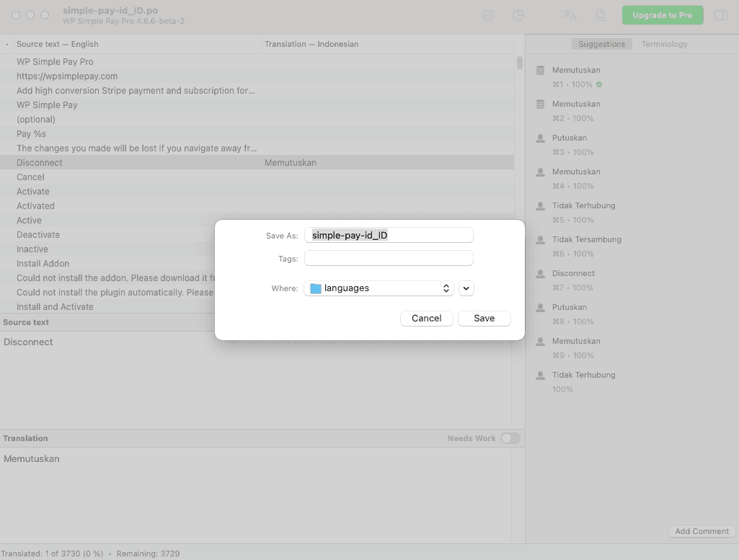Viewport: 739px width, 560px height.
Task: Click the Memutuskan translation text editor
Action: pyautogui.click(x=255, y=494)
